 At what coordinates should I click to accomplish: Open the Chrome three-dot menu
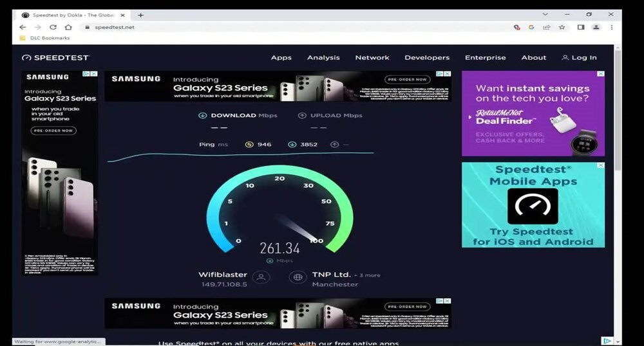(x=612, y=27)
